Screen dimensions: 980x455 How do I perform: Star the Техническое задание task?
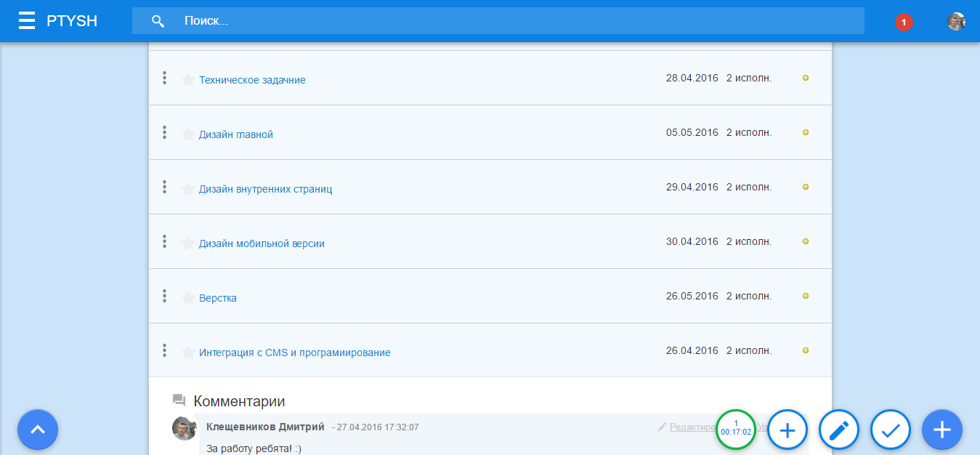tap(188, 79)
